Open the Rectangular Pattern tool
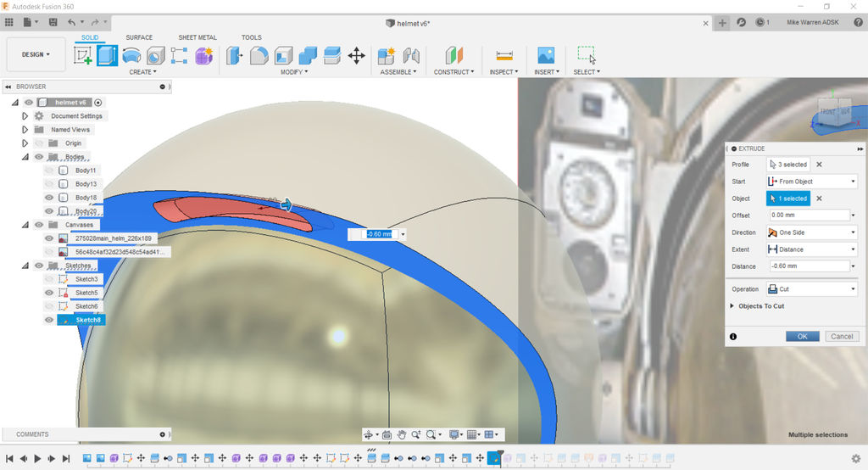 coord(180,55)
